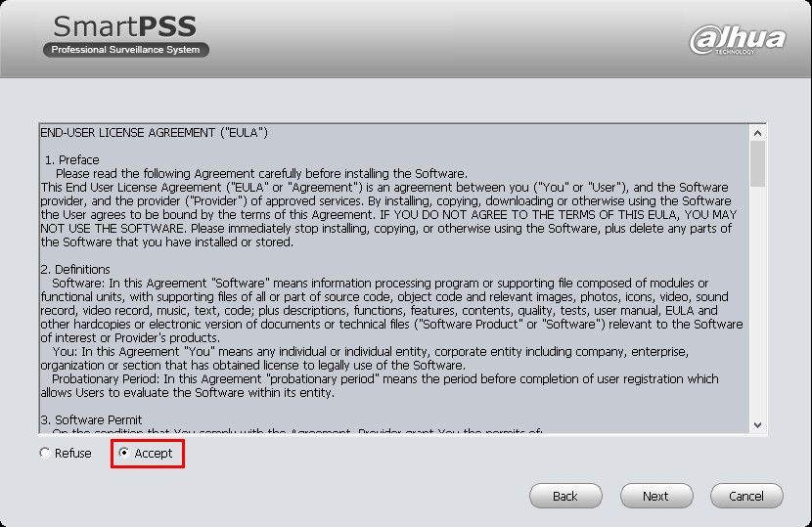The width and height of the screenshot is (812, 527).
Task: Click the Professional Surveillance System badge
Action: [x=126, y=50]
